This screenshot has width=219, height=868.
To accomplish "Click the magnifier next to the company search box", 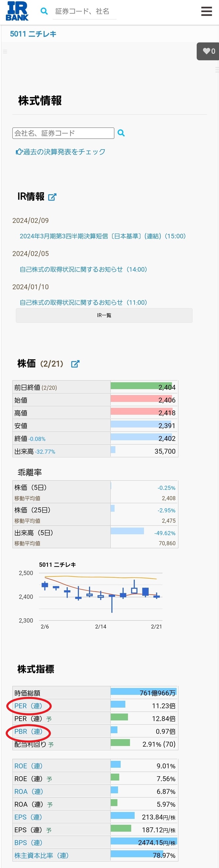I will click(x=121, y=133).
